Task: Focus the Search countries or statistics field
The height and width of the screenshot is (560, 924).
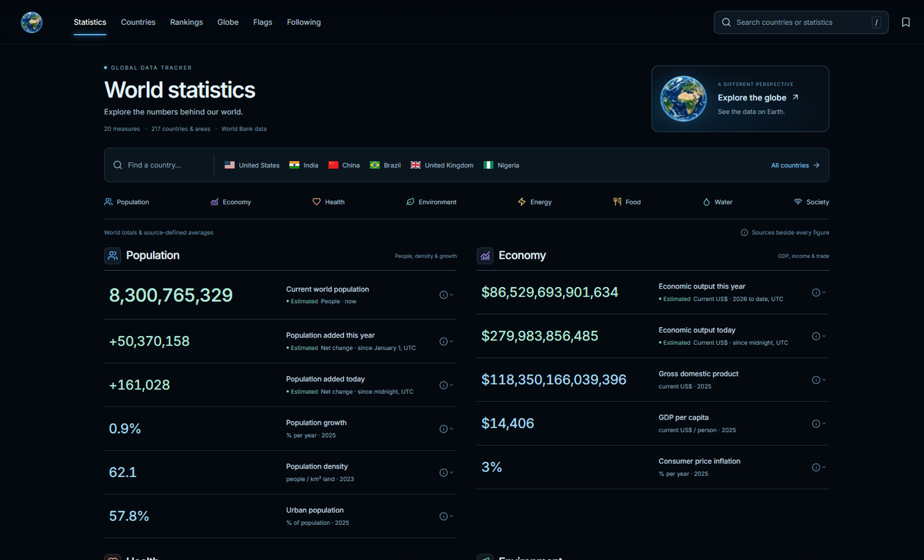Action: [x=801, y=23]
